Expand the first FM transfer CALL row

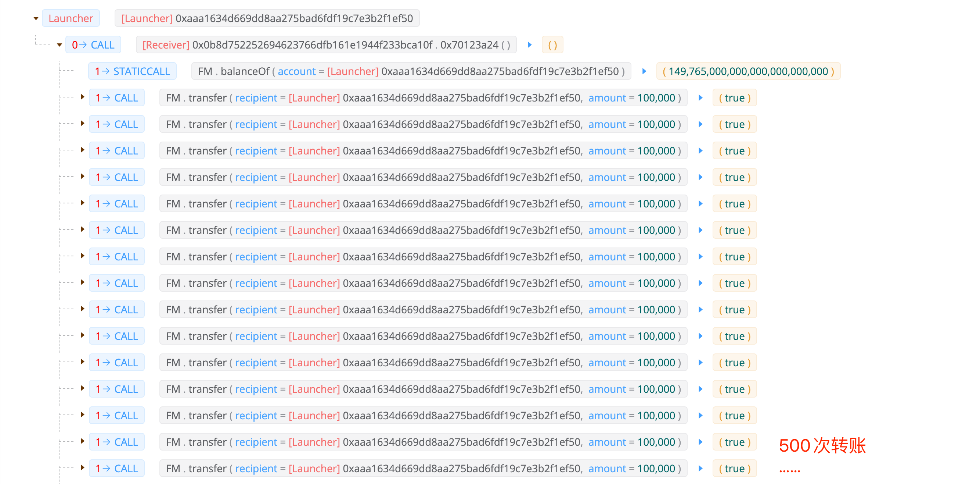click(83, 97)
